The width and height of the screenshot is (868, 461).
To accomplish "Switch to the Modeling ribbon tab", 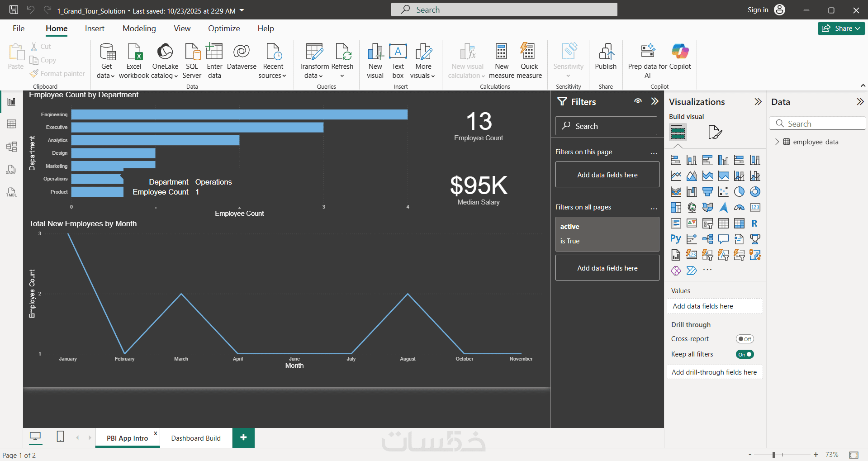I will point(139,29).
